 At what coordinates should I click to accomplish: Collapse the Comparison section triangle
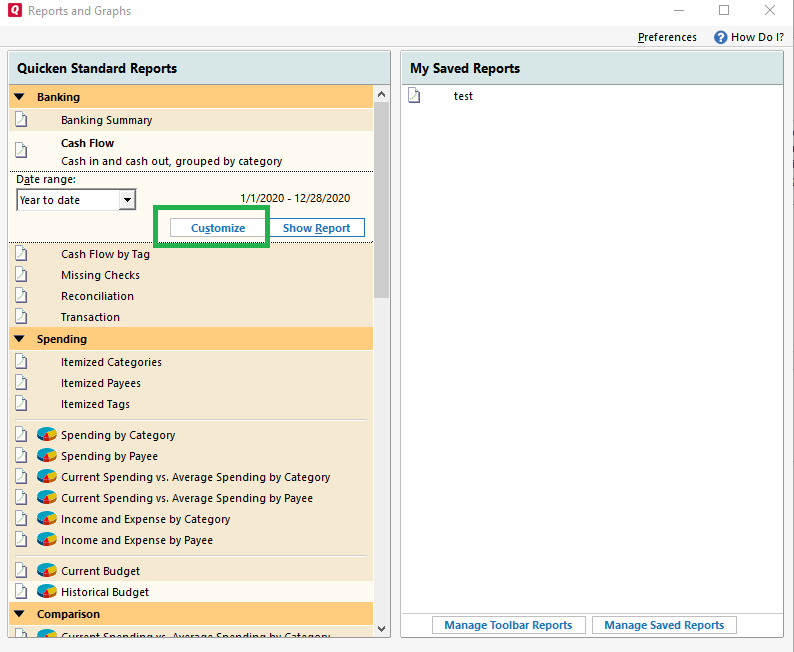click(19, 614)
